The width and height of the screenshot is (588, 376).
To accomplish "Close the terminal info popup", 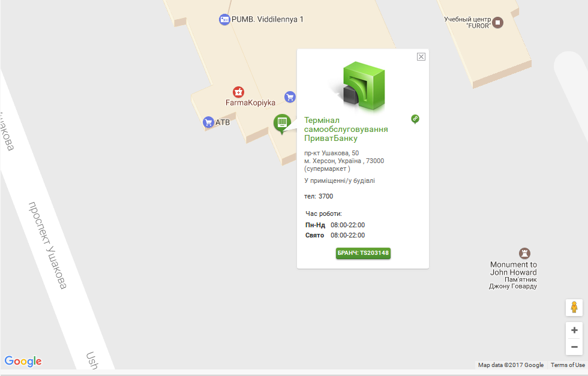I will [421, 56].
